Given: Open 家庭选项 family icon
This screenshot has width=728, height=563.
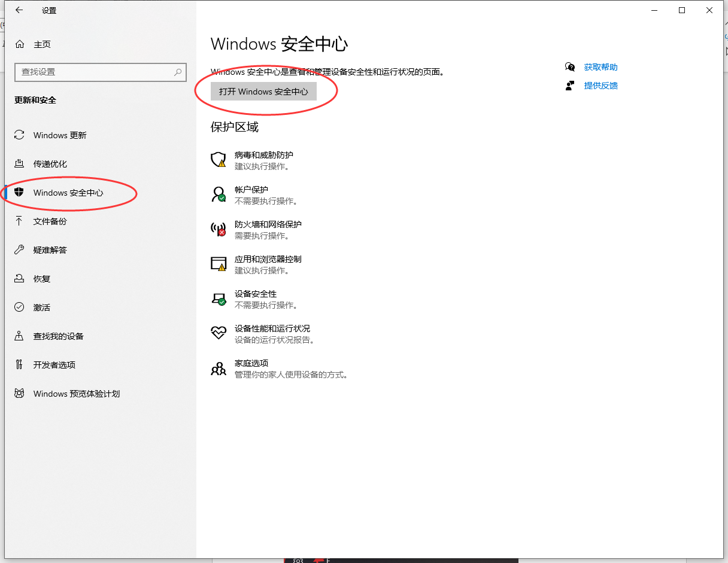Looking at the screenshot, I should [x=219, y=368].
